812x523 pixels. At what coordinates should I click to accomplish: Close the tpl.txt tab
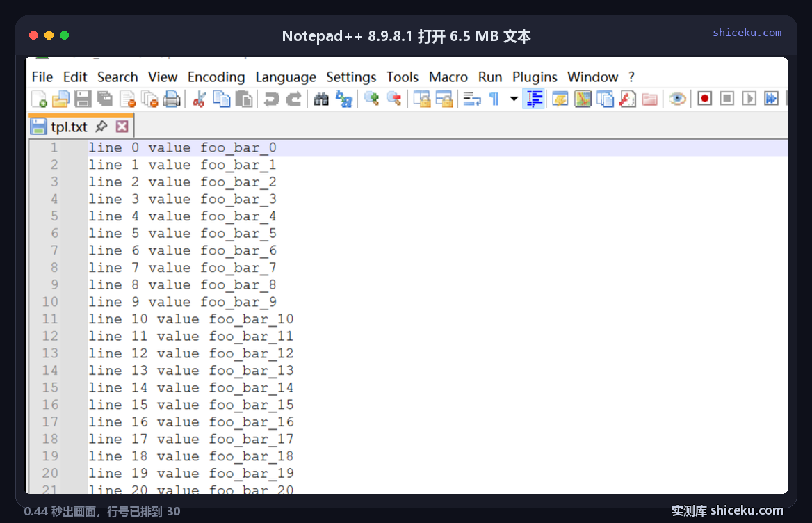pos(122,127)
